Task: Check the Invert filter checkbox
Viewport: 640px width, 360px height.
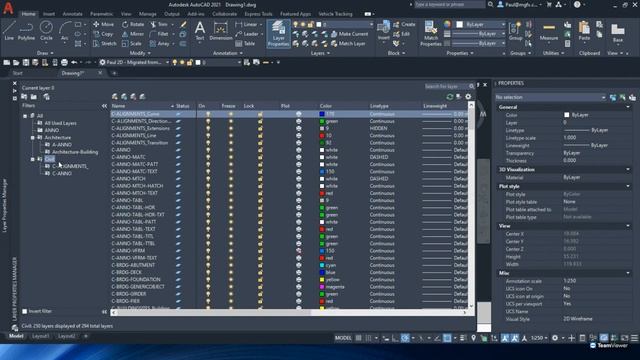Action: 24,311
